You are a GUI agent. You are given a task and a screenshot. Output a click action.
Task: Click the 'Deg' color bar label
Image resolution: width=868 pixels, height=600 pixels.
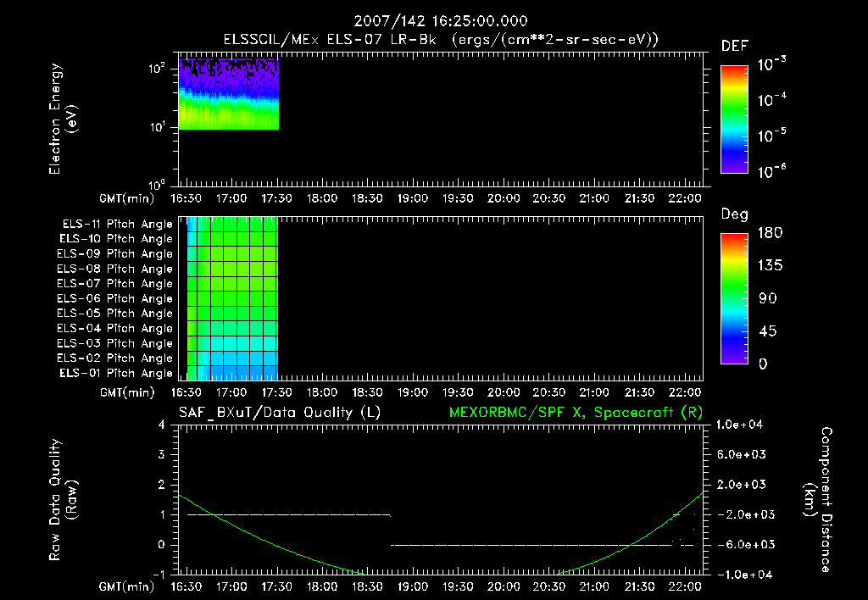tap(734, 214)
